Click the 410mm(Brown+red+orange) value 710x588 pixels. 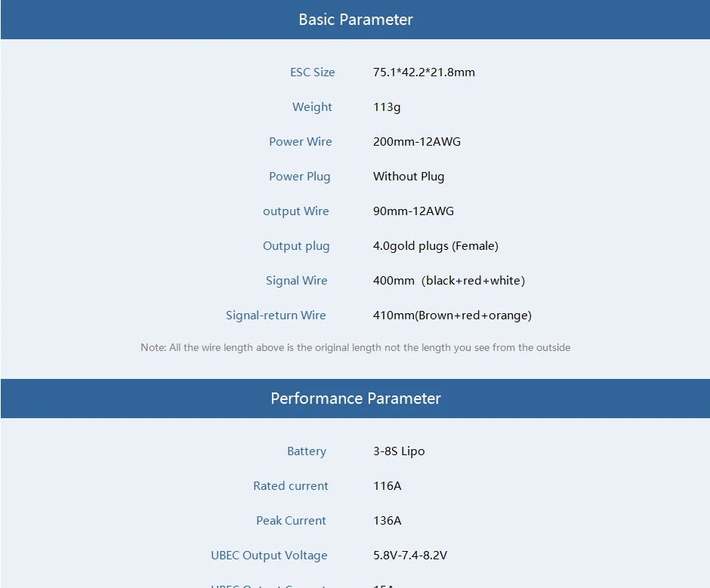(x=452, y=316)
